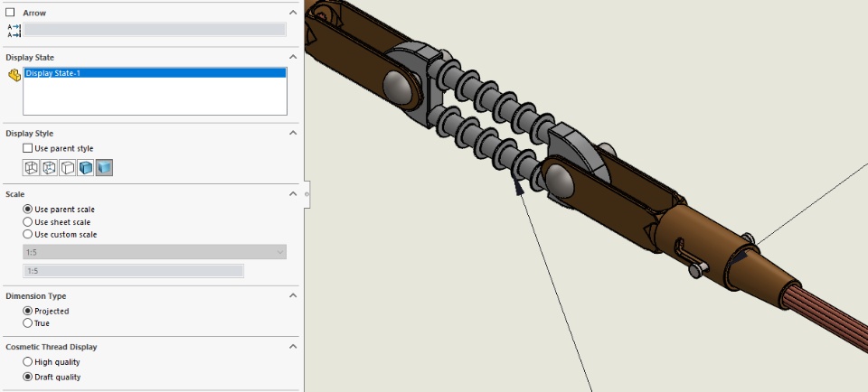Collapse the Scale section
Screen dimensions: 868x392
pyautogui.click(x=293, y=193)
